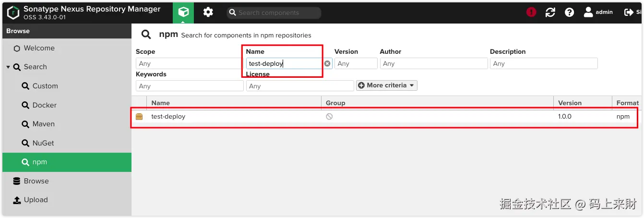
Task: Click the NuGet search magnifier icon
Action: [x=25, y=143]
